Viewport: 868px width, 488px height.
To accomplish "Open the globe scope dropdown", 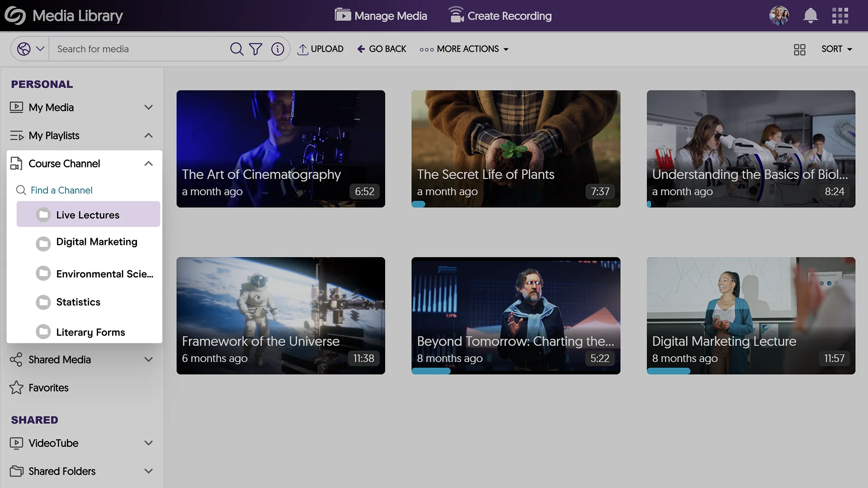I will pos(30,49).
